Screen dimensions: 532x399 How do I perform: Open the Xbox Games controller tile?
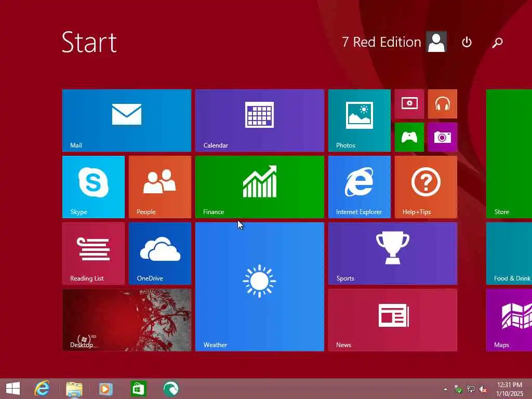[409, 137]
